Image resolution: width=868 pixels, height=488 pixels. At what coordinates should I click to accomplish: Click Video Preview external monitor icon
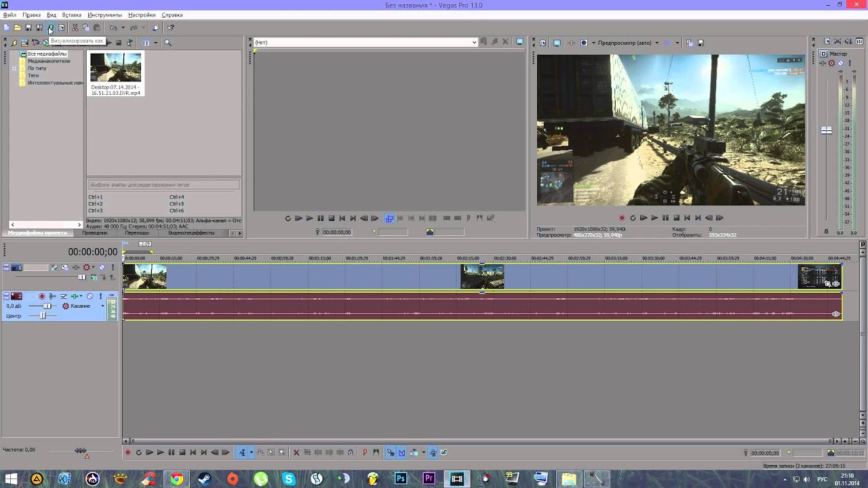(x=557, y=43)
